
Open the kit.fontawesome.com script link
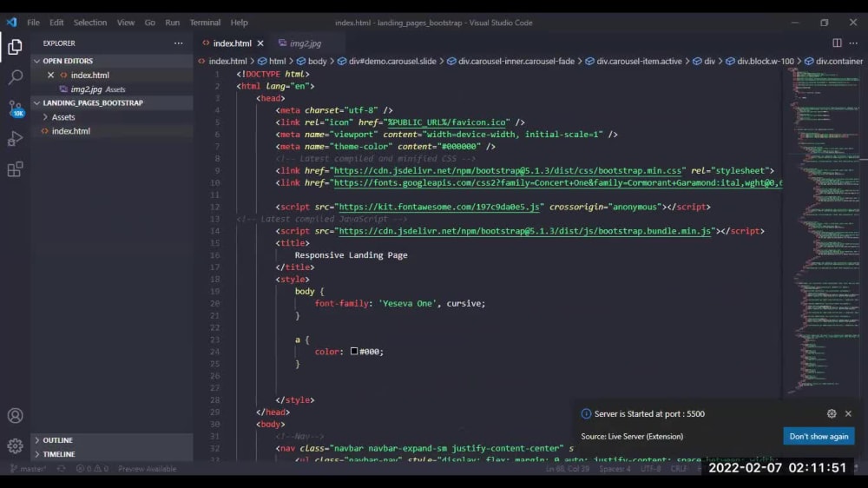pyautogui.click(x=438, y=208)
